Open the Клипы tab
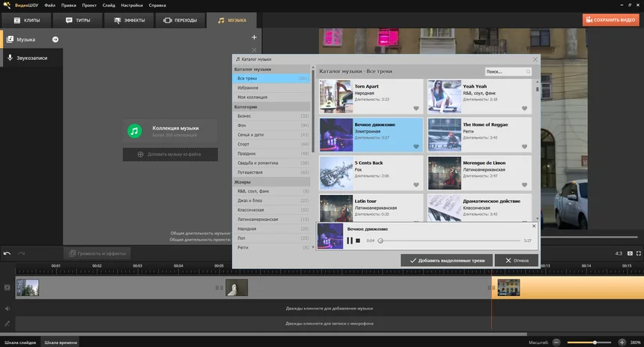644x347 pixels. (x=27, y=20)
